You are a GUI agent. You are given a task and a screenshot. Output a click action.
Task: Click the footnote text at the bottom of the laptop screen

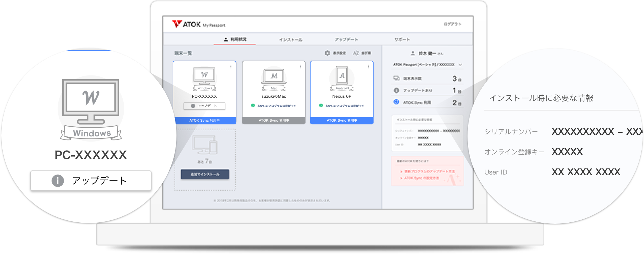click(x=272, y=200)
